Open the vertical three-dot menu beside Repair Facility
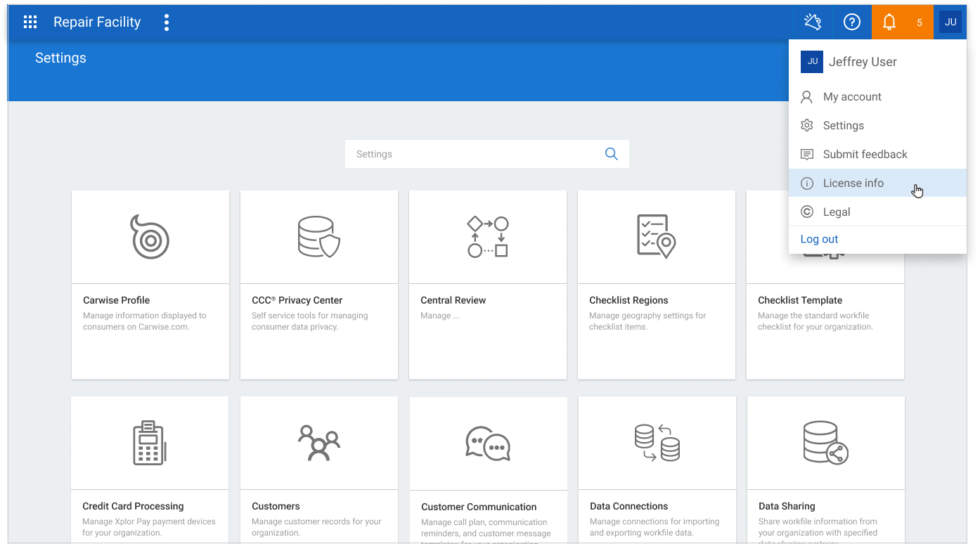 tap(167, 22)
